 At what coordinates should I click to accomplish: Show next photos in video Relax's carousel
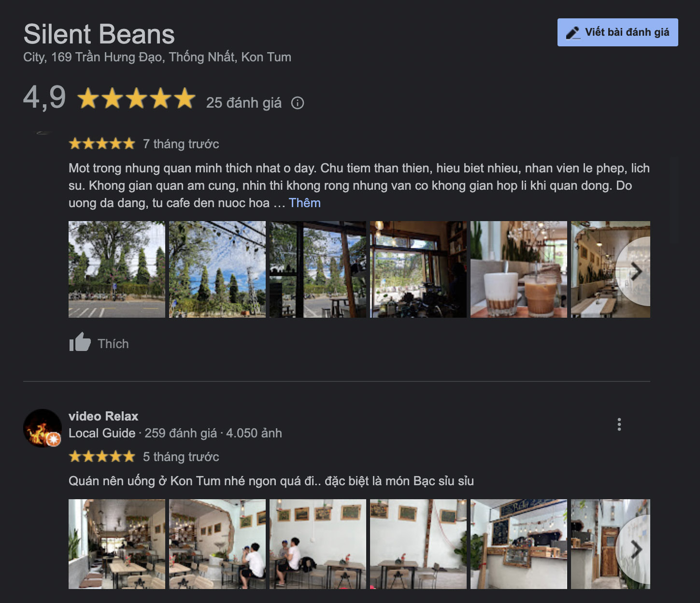(636, 549)
